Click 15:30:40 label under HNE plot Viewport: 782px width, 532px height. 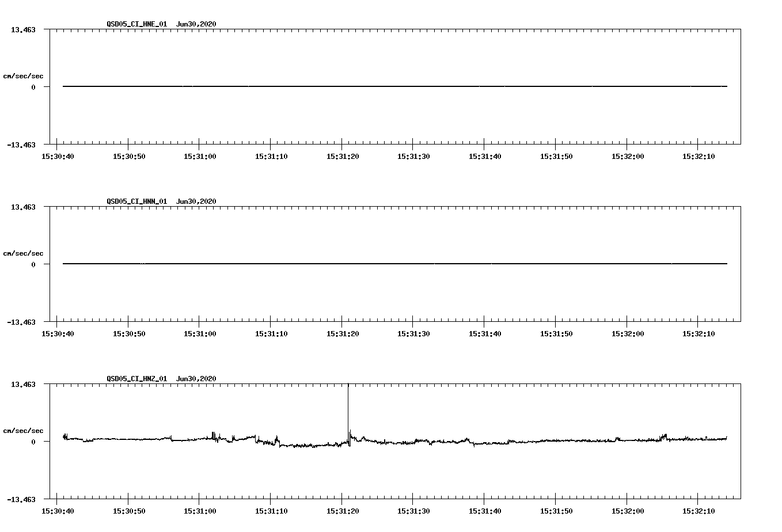point(57,157)
